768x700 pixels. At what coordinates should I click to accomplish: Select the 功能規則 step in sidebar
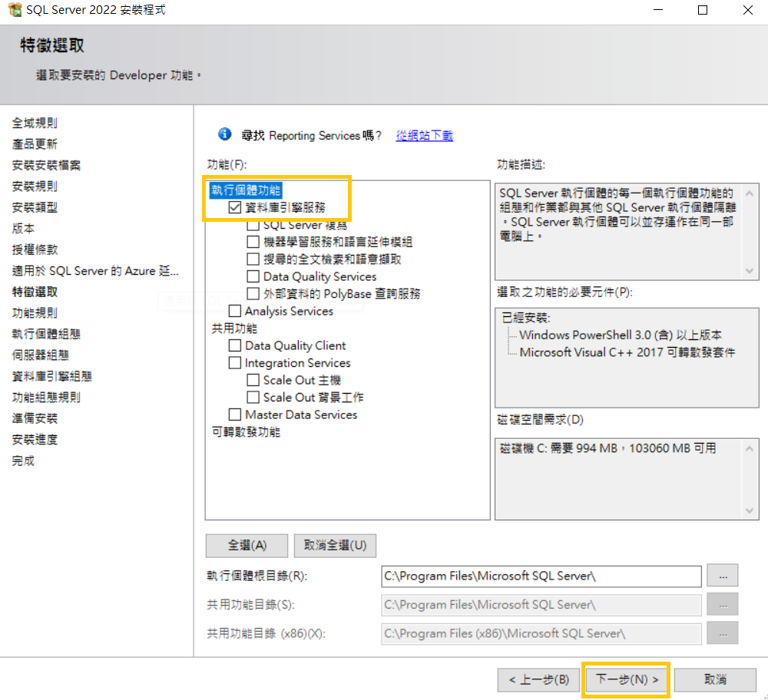pyautogui.click(x=35, y=313)
